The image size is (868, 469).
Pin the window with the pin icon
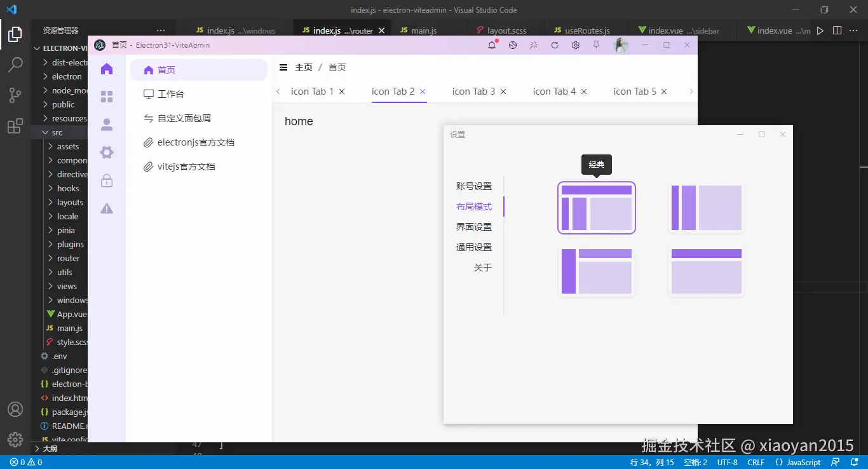coord(597,45)
